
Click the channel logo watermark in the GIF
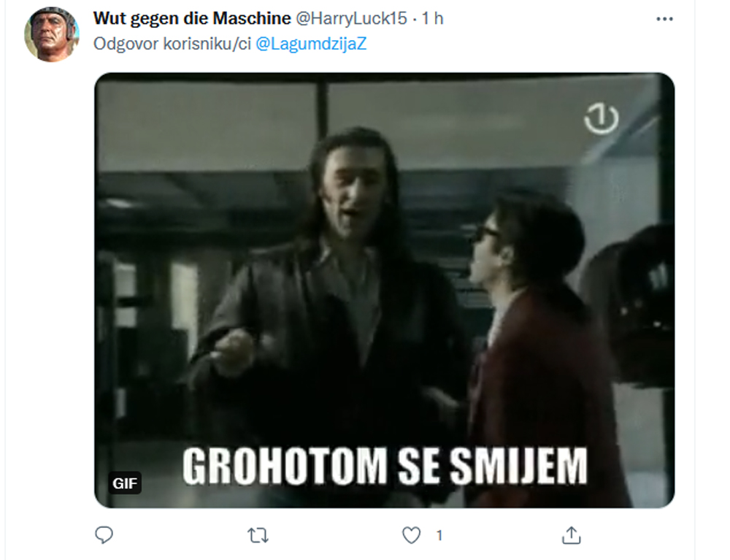[x=601, y=118]
